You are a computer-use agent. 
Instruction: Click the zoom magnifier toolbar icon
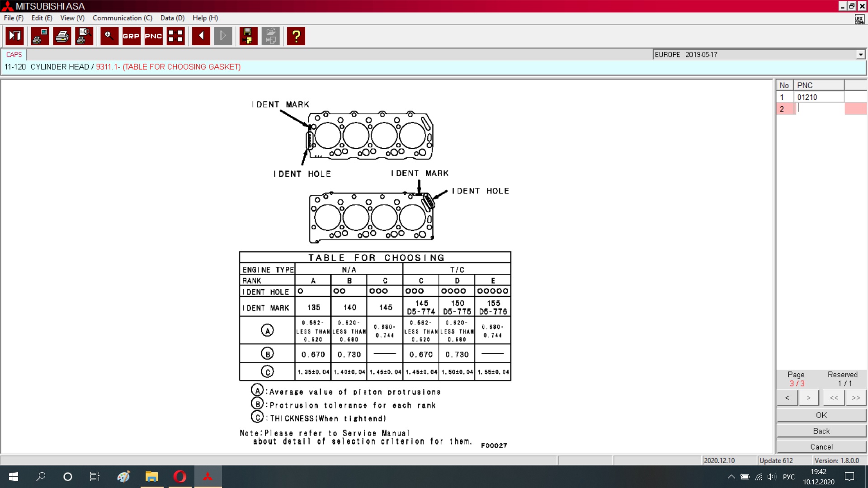109,36
